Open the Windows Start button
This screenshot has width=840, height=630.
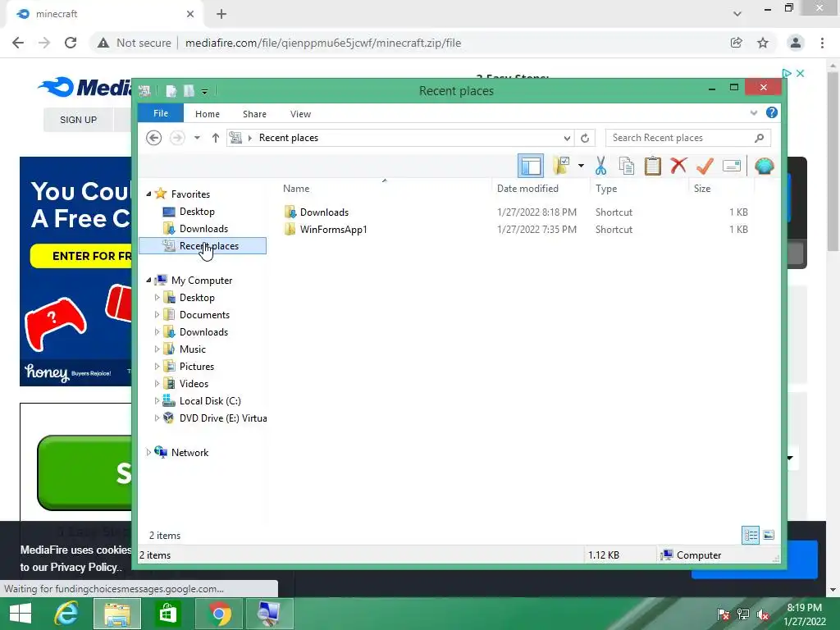21,614
